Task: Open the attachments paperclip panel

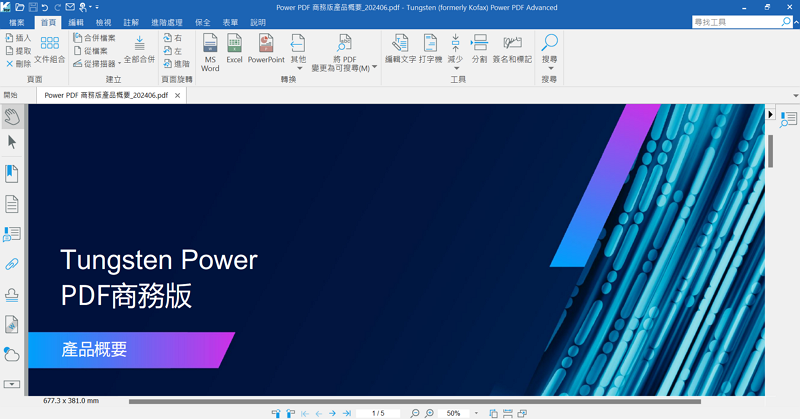Action: [x=12, y=264]
